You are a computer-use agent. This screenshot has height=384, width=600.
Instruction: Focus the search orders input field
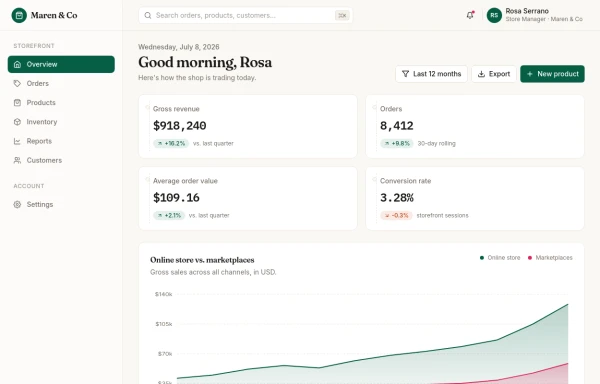point(245,15)
